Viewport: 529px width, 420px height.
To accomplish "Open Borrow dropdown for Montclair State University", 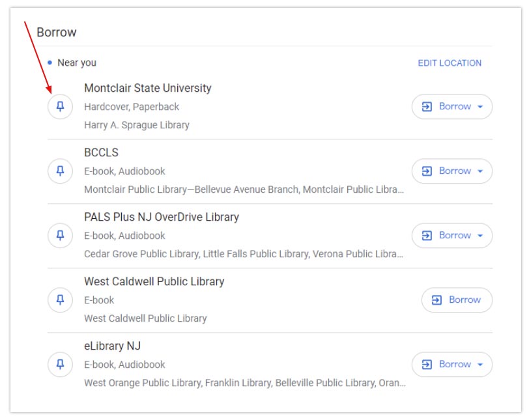I will tap(452, 107).
